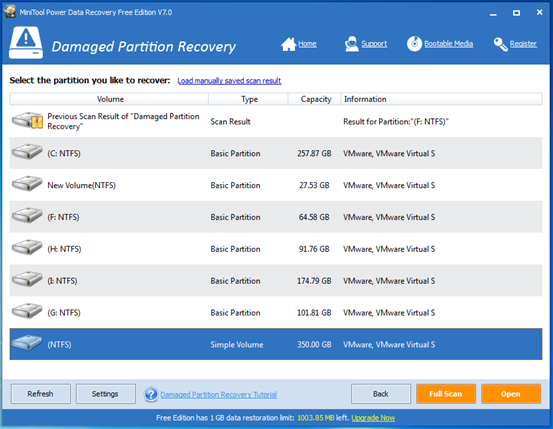553x429 pixels.
Task: Click the Home house icon
Action: (288, 44)
